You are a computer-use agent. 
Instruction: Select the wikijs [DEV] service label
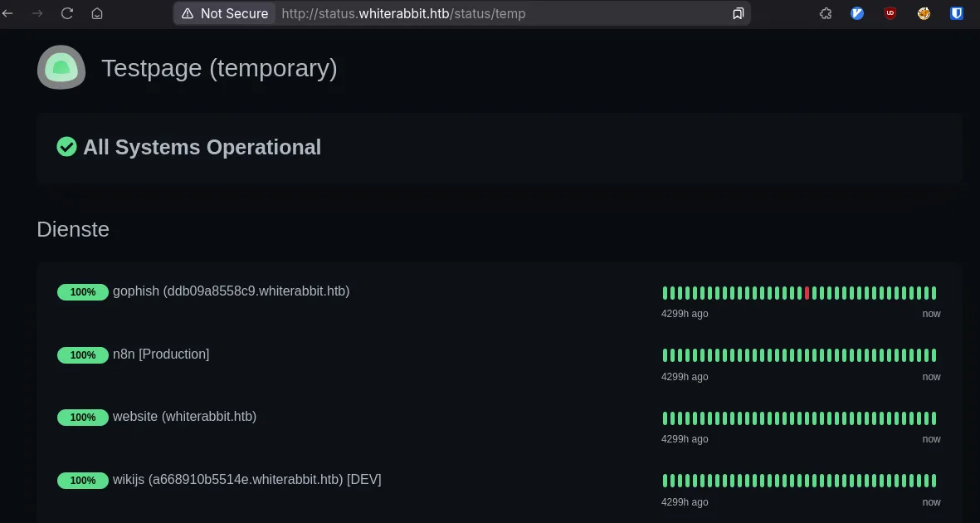click(246, 479)
